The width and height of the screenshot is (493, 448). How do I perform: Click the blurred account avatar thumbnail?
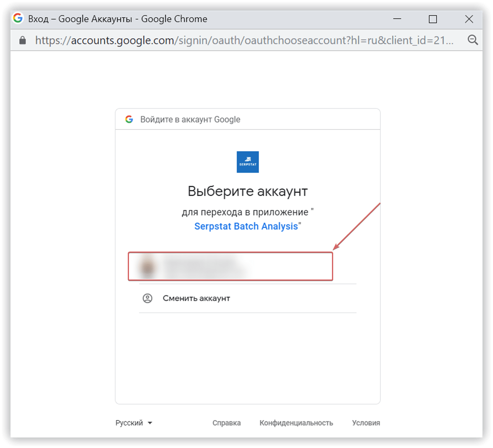tap(147, 267)
